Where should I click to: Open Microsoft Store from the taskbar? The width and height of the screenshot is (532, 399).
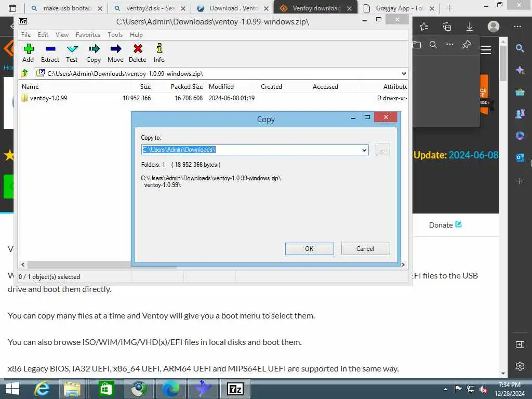point(105,389)
